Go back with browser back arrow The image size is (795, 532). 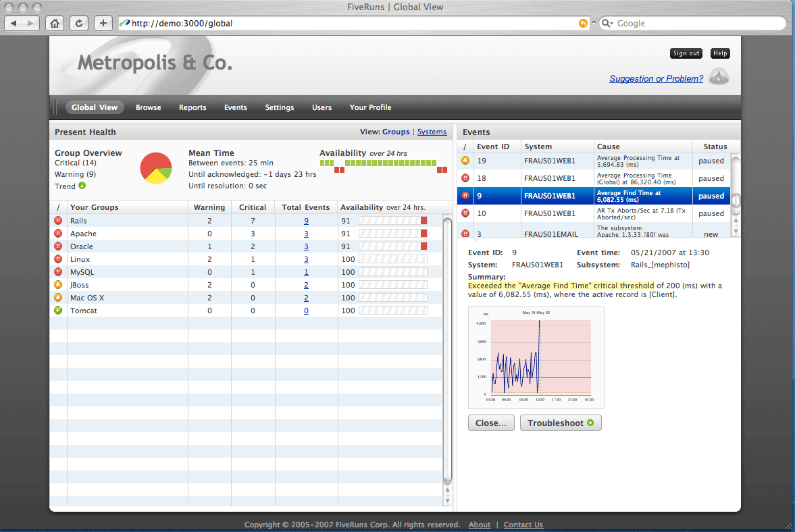14,24
